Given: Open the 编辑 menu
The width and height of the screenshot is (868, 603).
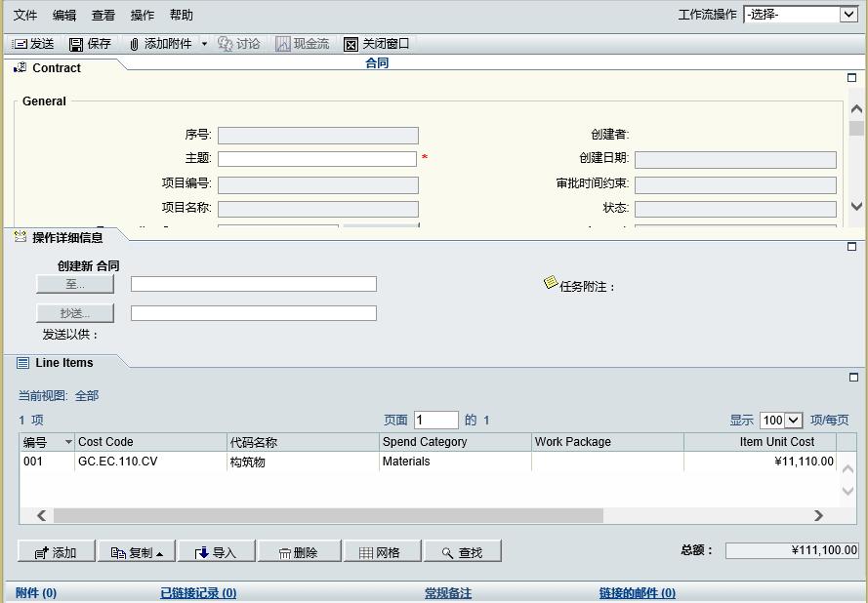Looking at the screenshot, I should [x=64, y=14].
